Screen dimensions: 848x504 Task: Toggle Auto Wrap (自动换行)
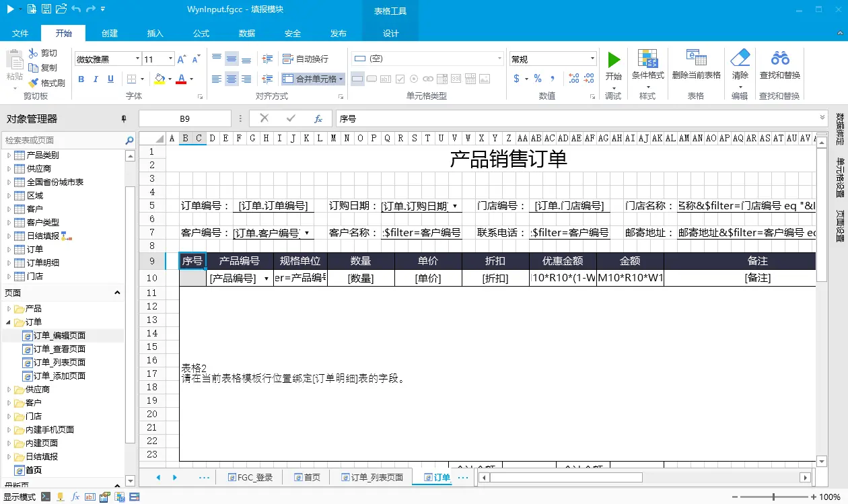tap(306, 59)
